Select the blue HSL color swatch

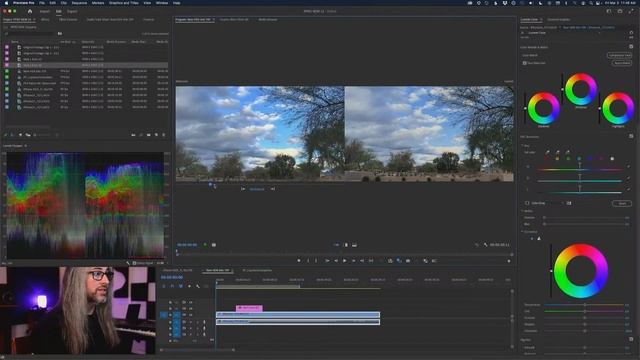pos(590,158)
